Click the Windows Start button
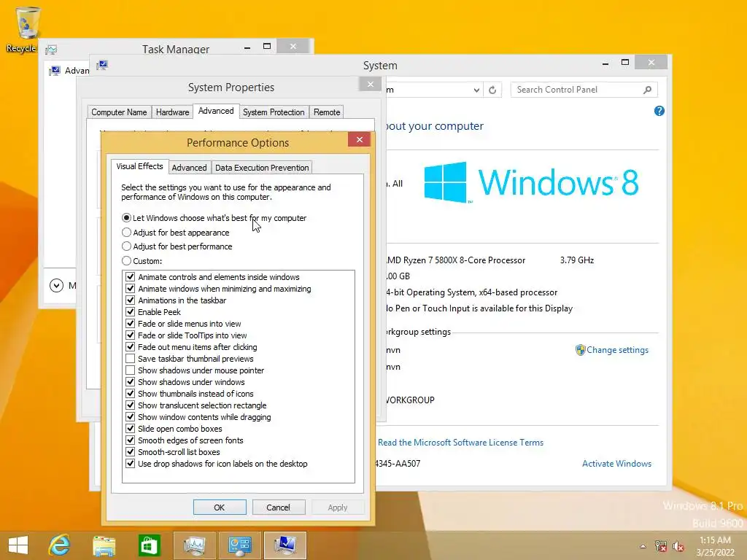 [x=18, y=545]
